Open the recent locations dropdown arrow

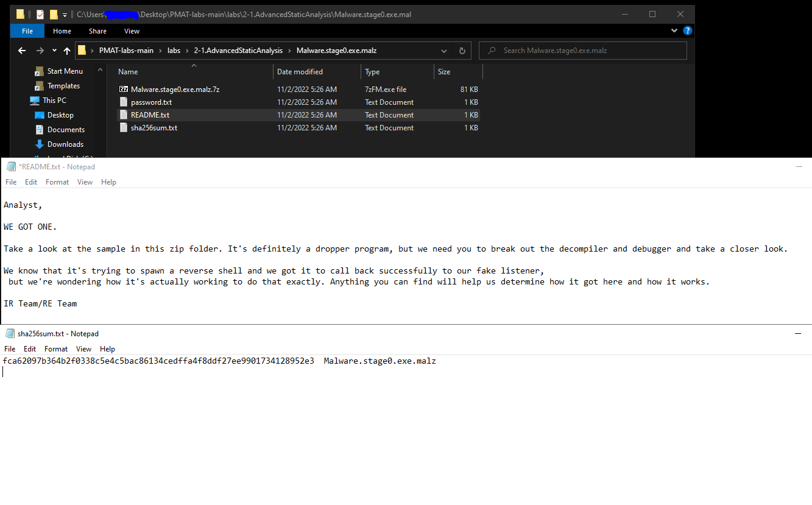pyautogui.click(x=54, y=51)
